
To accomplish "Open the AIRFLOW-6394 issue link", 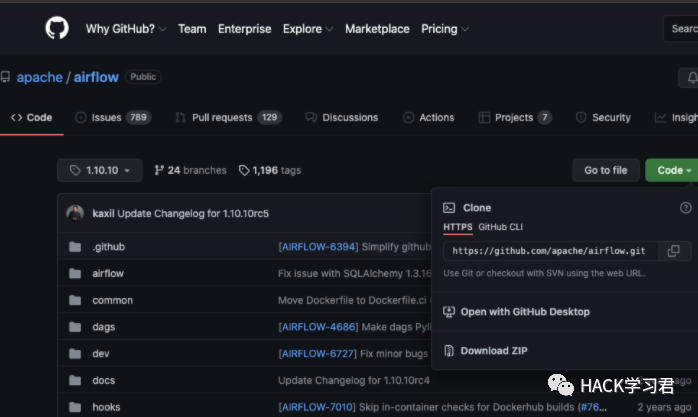I will [x=318, y=247].
